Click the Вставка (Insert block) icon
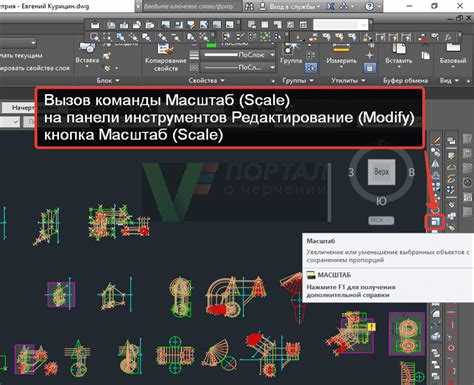This screenshot has height=385, width=474. coord(87,48)
